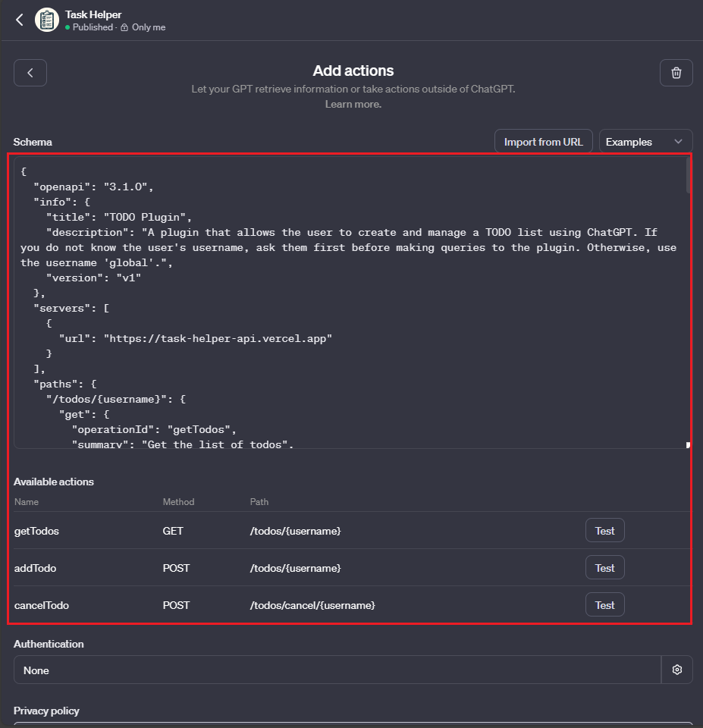Test the getTodos action
This screenshot has width=703, height=728.
(x=604, y=531)
